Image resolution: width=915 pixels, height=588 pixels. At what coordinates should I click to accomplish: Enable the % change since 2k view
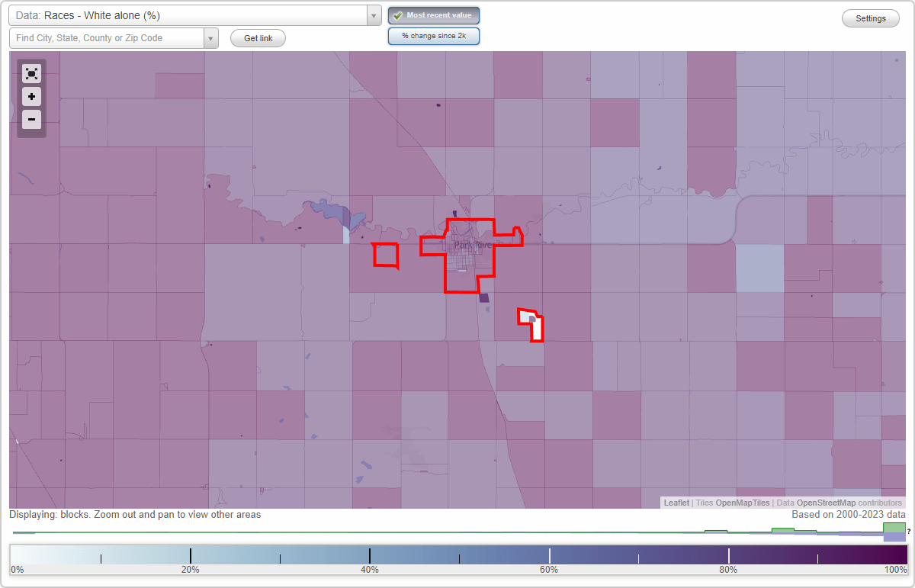(x=433, y=35)
